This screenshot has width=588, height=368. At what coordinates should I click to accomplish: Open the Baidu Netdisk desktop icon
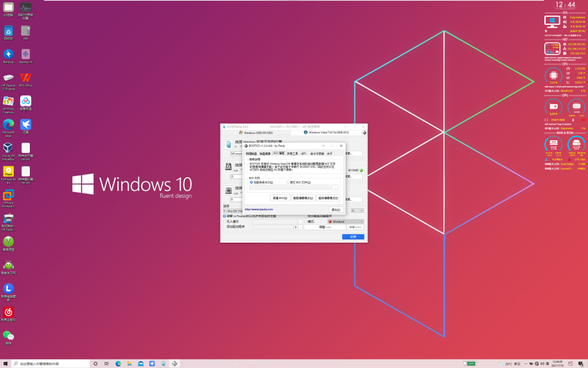pyautogui.click(x=25, y=103)
